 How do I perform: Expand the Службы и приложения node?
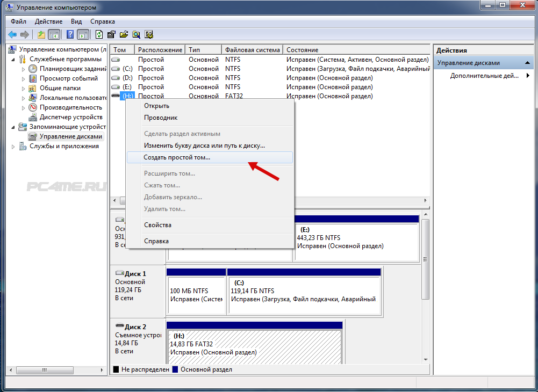click(x=13, y=146)
